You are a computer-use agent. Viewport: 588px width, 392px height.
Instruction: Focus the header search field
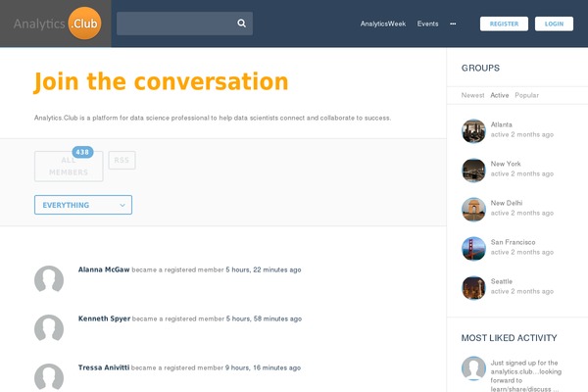[x=184, y=24]
